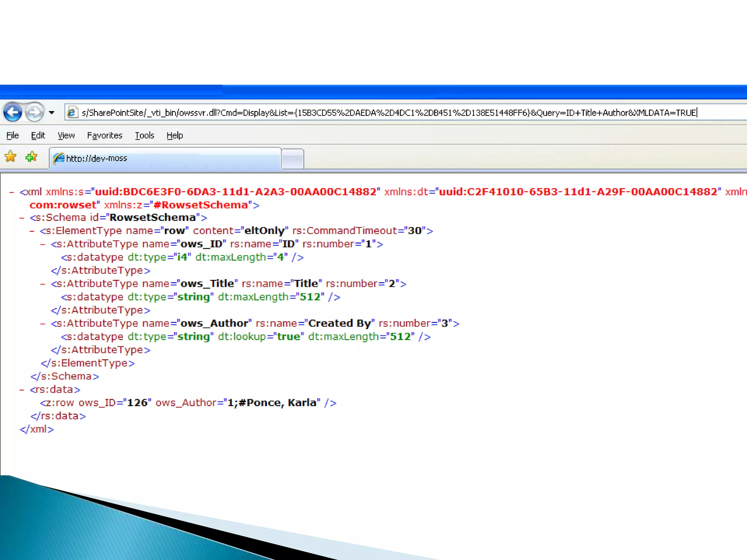Click the dt:lookup "true" value
This screenshot has width=747, height=560.
(288, 337)
